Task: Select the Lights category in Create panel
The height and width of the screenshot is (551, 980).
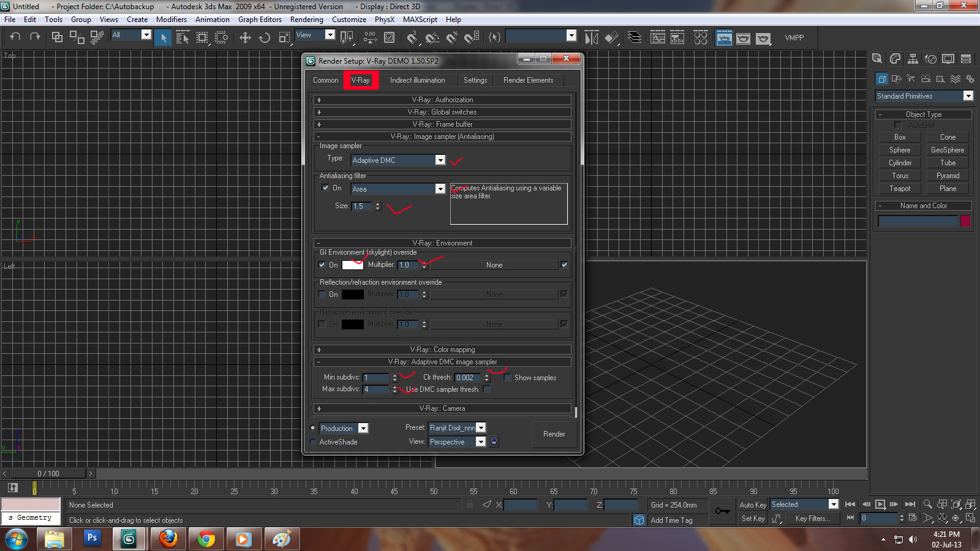Action: [x=911, y=79]
